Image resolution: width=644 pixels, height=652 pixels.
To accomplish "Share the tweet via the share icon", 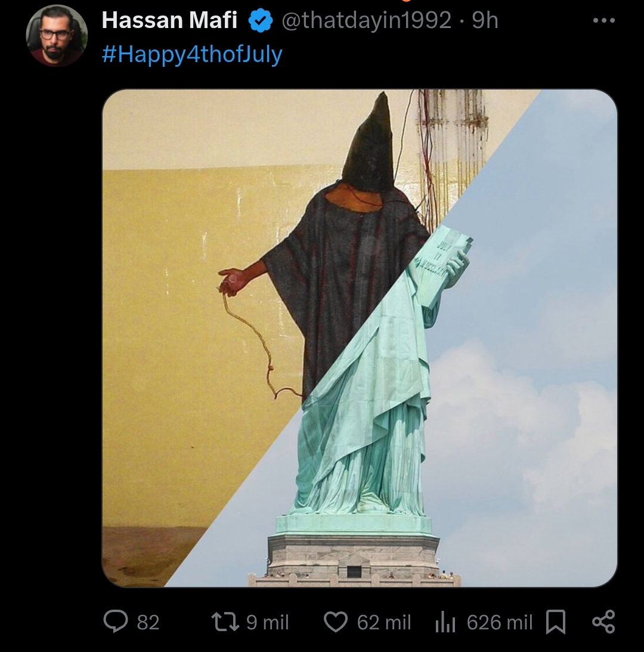I will coord(603,622).
